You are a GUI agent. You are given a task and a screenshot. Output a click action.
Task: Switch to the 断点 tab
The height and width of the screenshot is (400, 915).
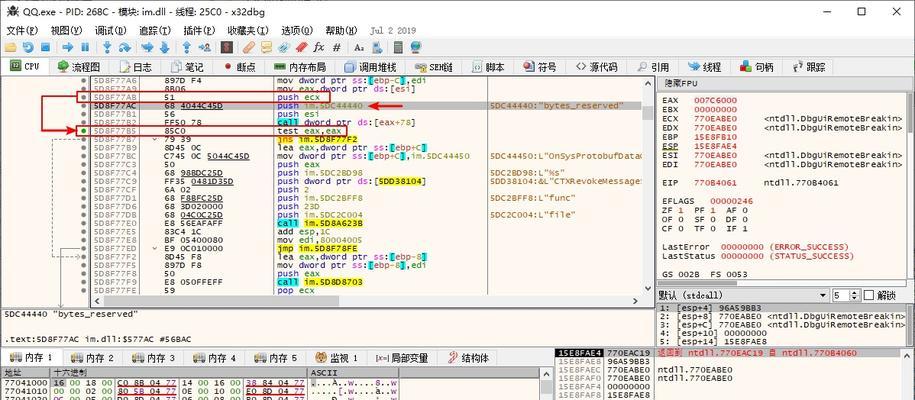[239, 67]
